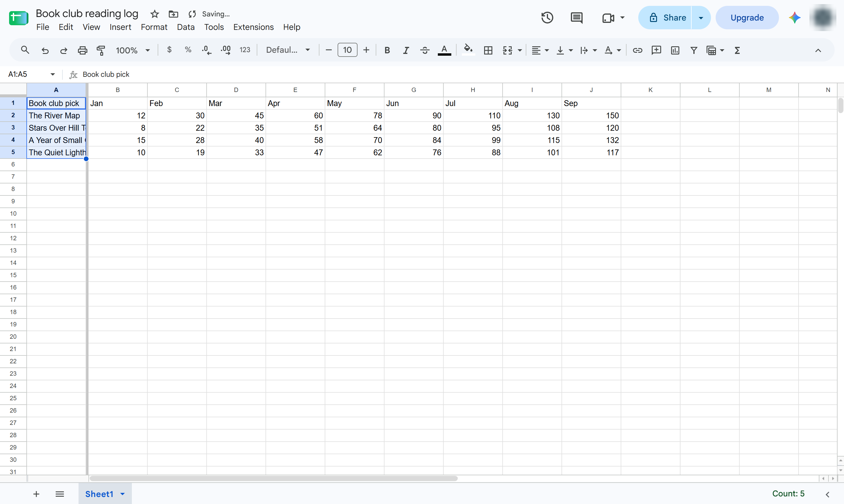Open the font family dropdown

click(288, 50)
